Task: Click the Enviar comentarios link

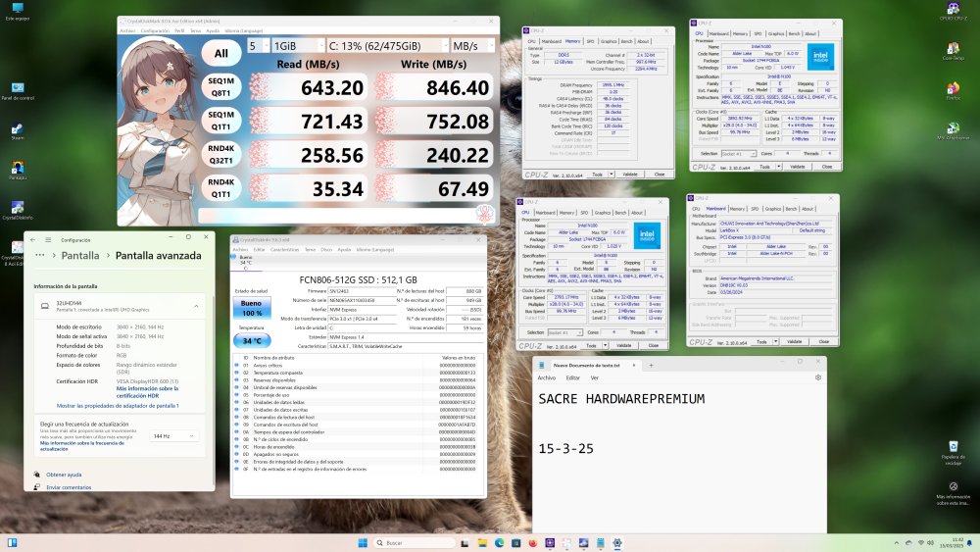Action: coord(69,487)
